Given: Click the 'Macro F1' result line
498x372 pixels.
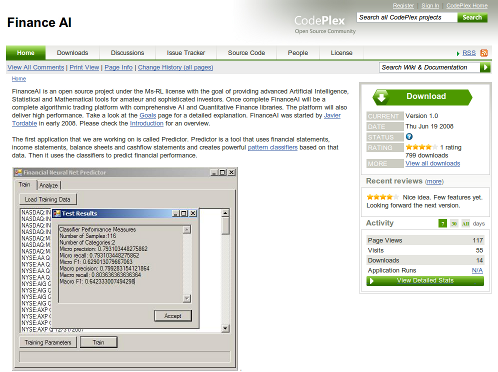Looking at the screenshot, I should pos(97,282).
